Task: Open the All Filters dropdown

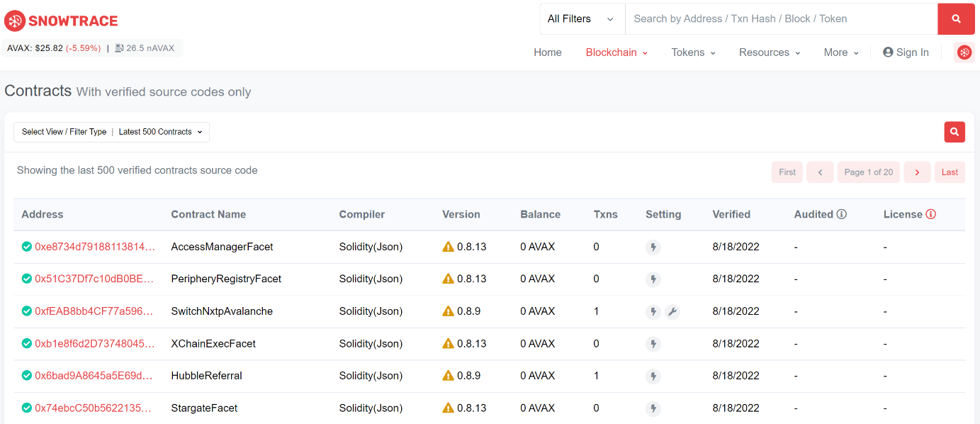Action: click(x=581, y=19)
